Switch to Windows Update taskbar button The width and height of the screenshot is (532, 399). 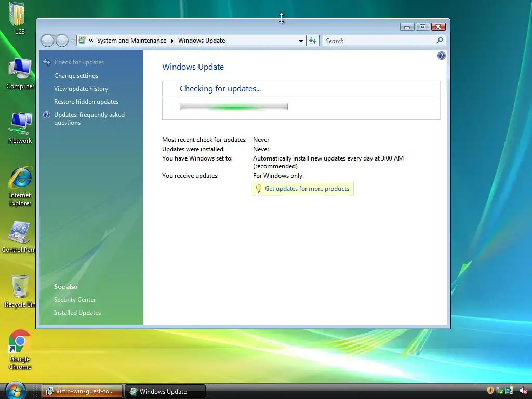click(165, 391)
